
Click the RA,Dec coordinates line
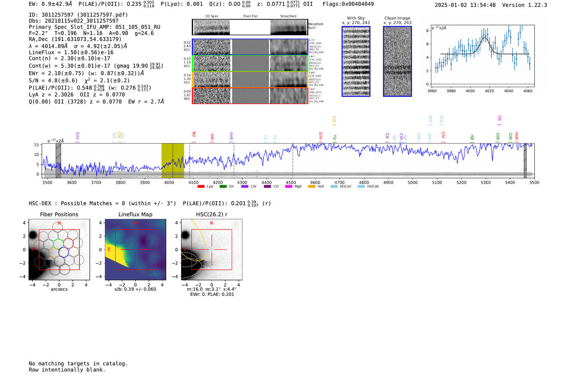click(x=75, y=39)
